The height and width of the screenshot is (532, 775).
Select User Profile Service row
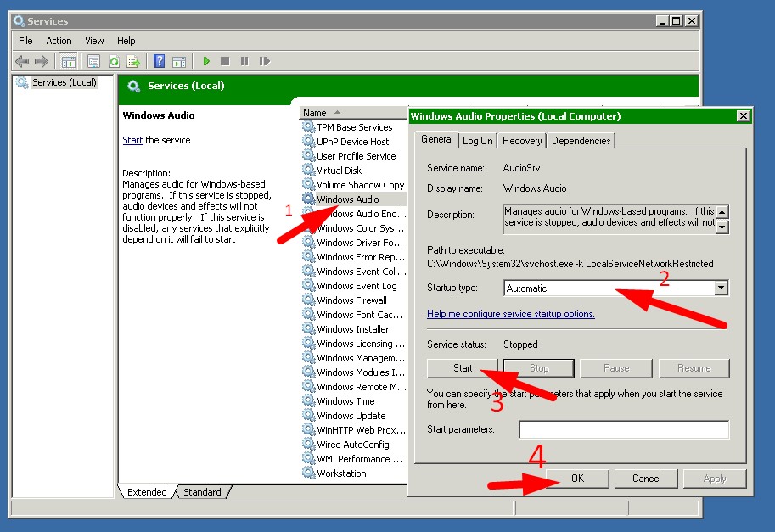(356, 155)
